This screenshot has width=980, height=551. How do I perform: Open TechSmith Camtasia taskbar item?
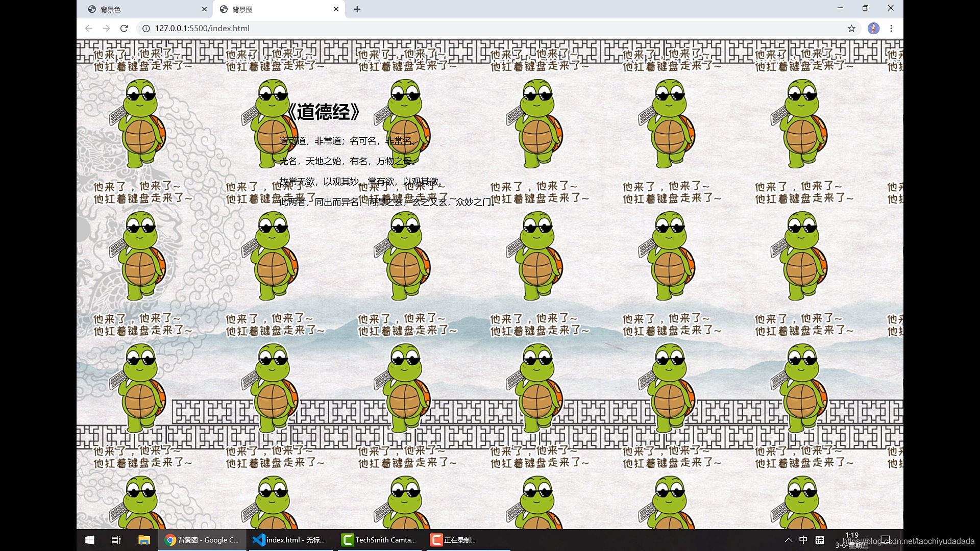(379, 540)
